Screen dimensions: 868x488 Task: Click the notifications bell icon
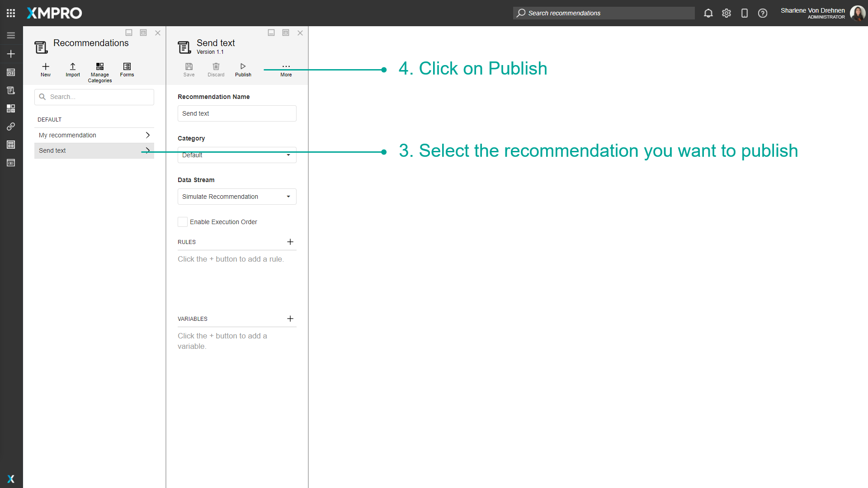[x=708, y=13]
